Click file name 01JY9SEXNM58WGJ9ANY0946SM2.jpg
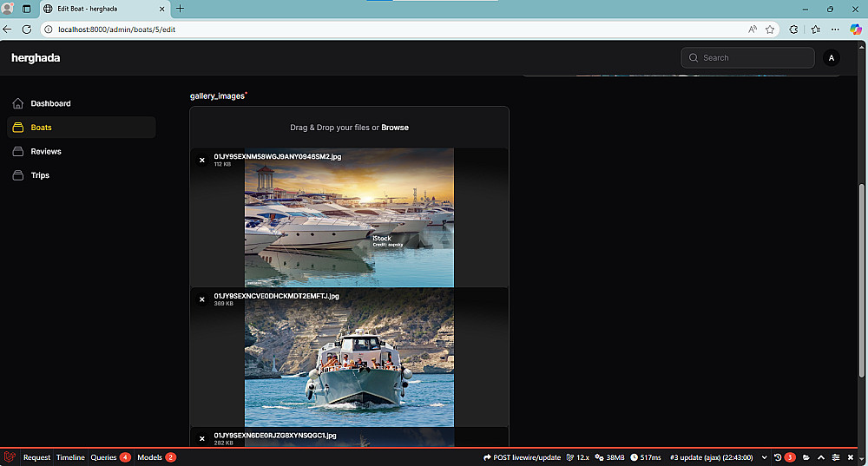The width and height of the screenshot is (868, 466). [x=278, y=156]
